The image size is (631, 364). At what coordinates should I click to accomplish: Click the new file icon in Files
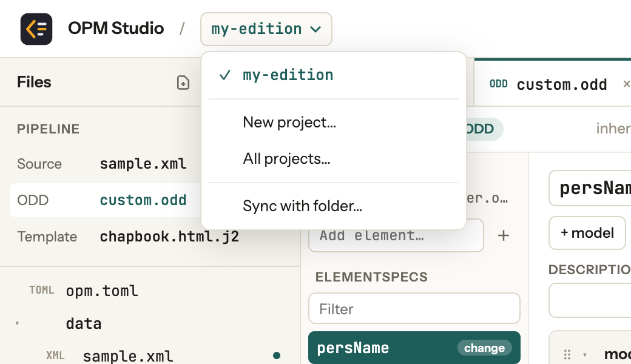coord(183,83)
